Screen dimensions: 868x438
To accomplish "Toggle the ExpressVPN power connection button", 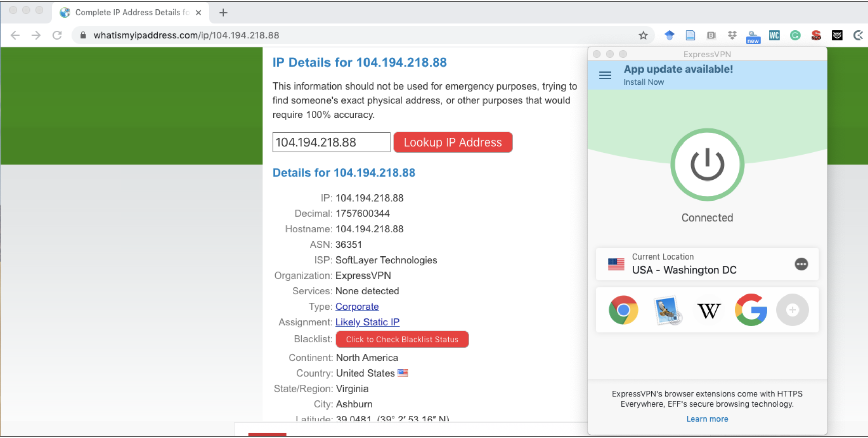I will tap(707, 165).
